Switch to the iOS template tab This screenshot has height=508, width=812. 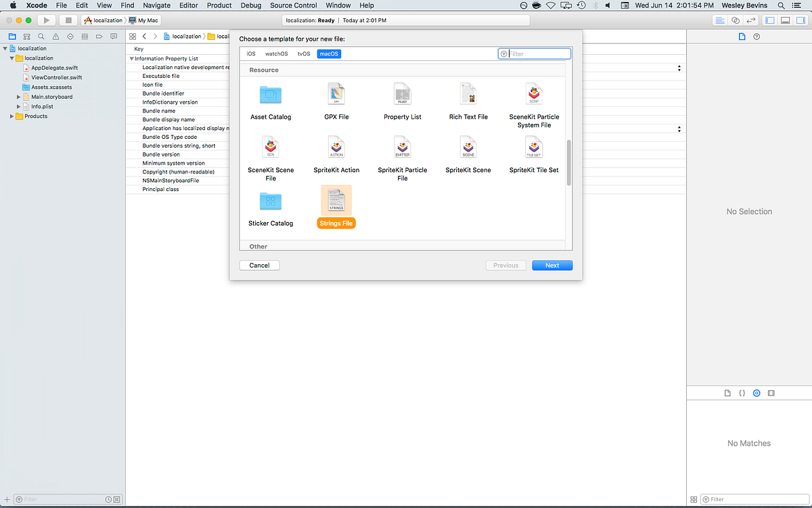[250, 53]
